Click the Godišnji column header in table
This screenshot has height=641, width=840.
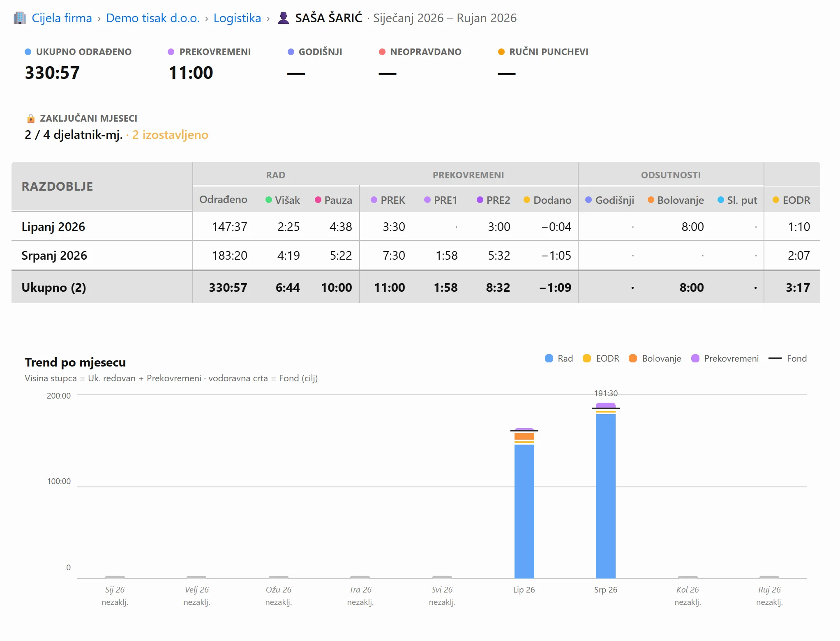(610, 200)
